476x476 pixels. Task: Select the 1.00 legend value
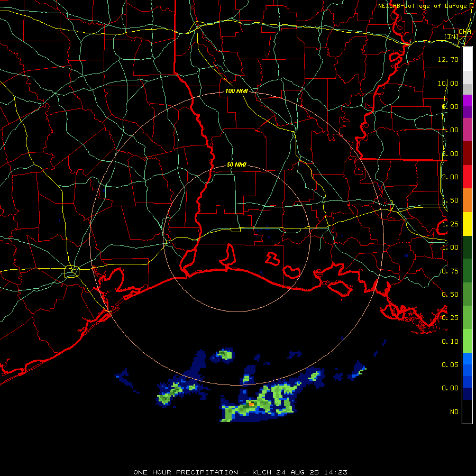point(450,248)
